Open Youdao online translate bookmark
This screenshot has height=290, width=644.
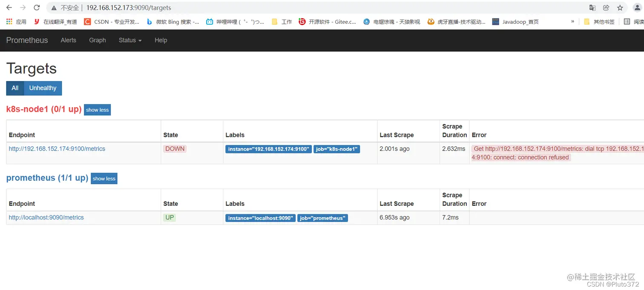pyautogui.click(x=55, y=22)
